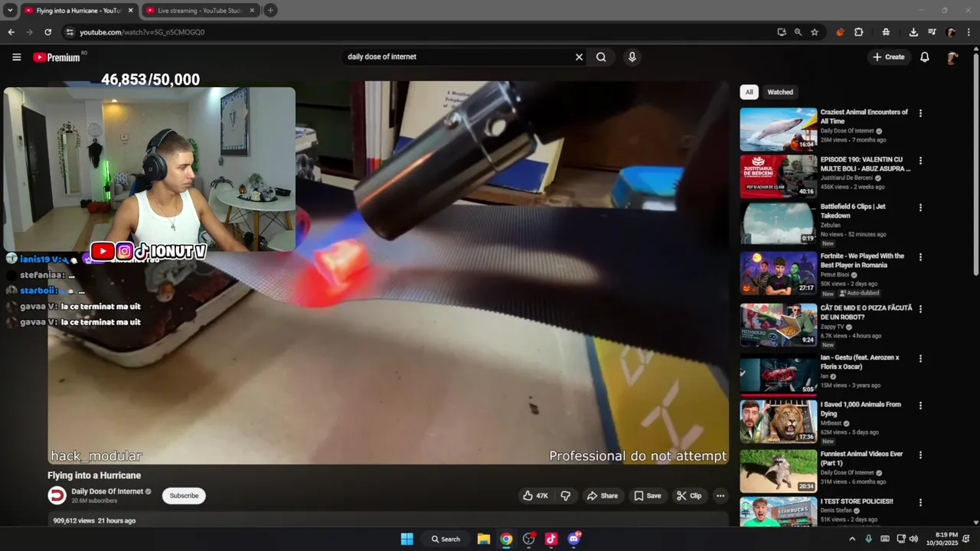This screenshot has height=551, width=980.
Task: Install app icon in address bar
Action: (781, 32)
